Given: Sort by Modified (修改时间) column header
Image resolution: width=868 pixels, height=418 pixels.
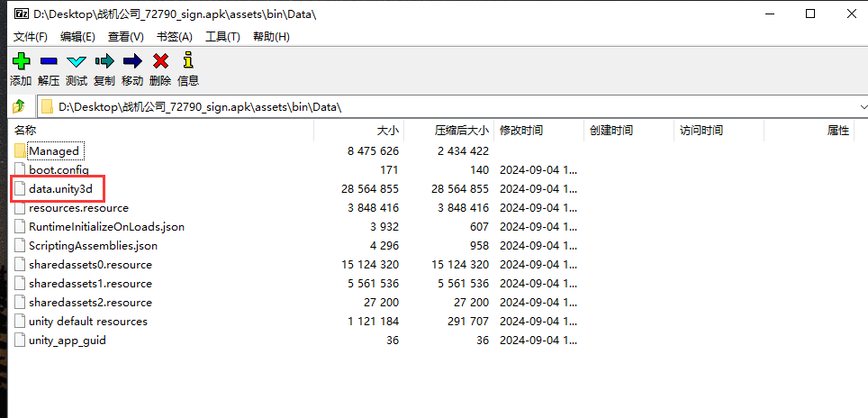Looking at the screenshot, I should tap(538, 131).
